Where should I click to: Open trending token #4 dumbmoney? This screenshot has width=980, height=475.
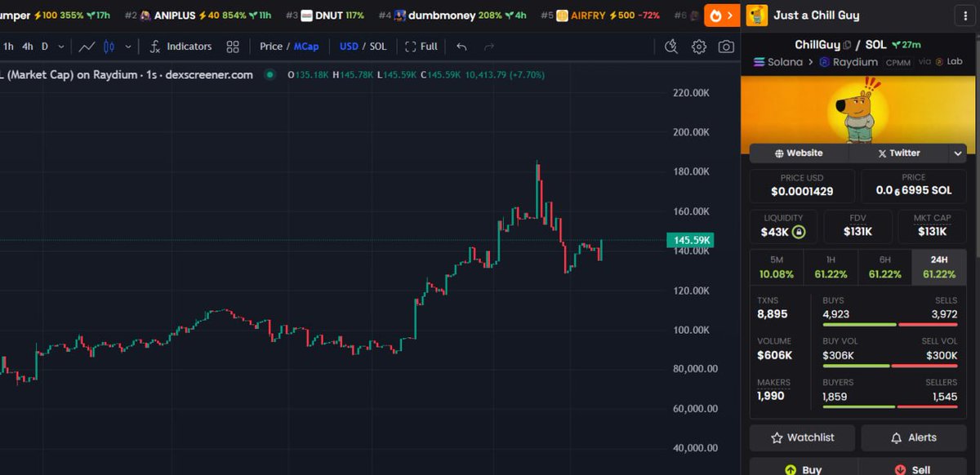pyautogui.click(x=452, y=16)
